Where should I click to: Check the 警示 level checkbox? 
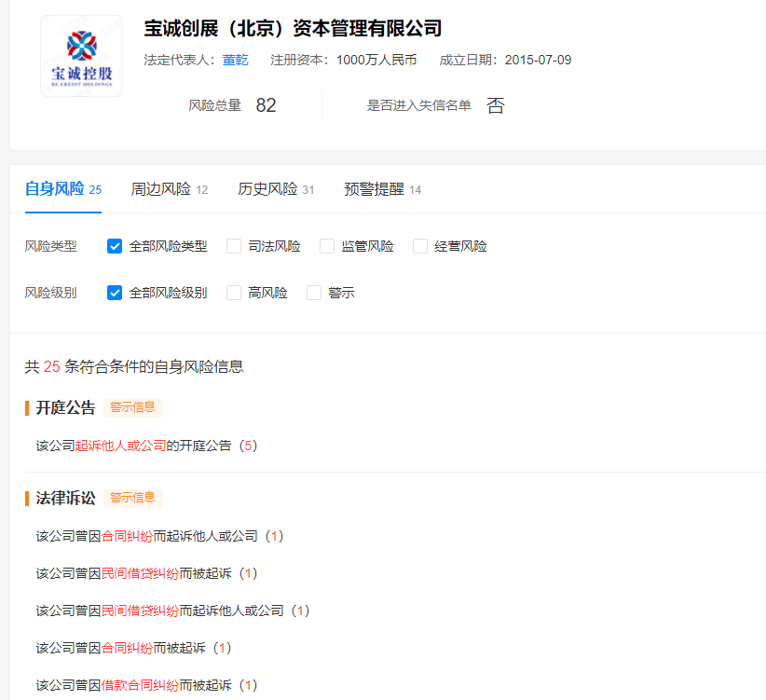315,293
